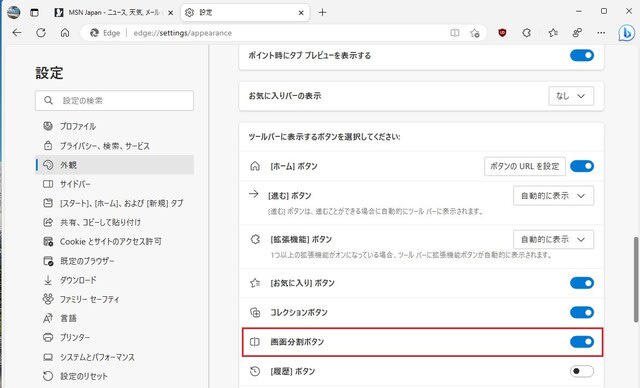This screenshot has width=640, height=388.
Task: Click the star icon beside [お気に入り] ボタン
Action: 255,283
